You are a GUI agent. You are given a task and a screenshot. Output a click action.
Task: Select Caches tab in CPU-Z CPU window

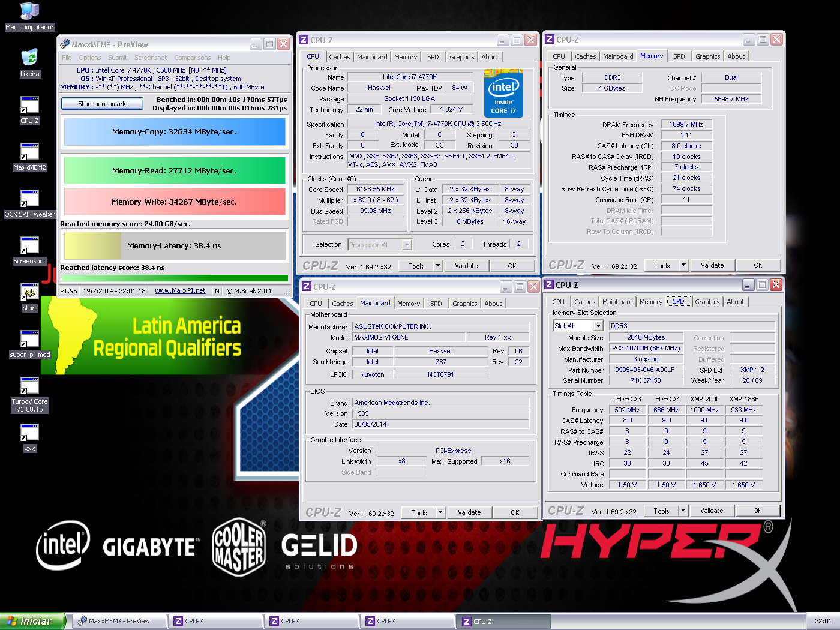pos(340,57)
